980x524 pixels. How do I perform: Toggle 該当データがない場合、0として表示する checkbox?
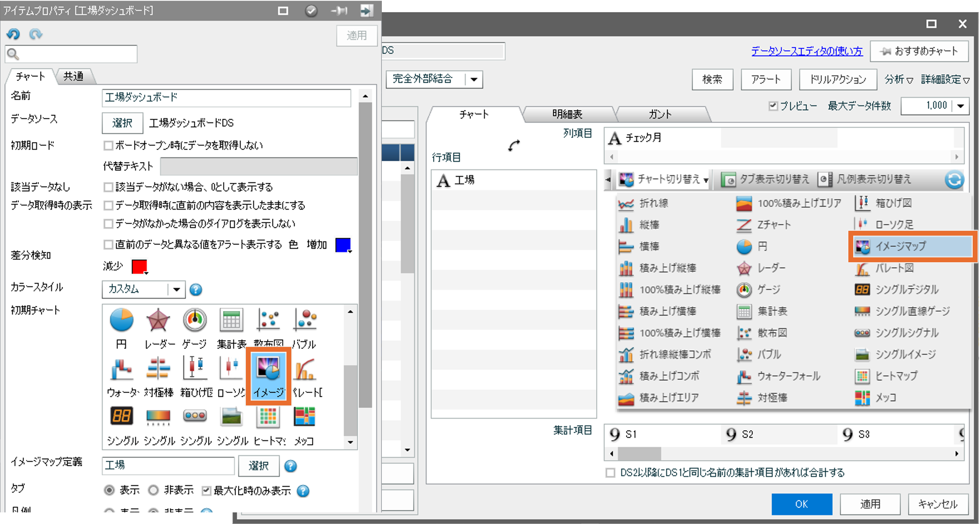[109, 187]
